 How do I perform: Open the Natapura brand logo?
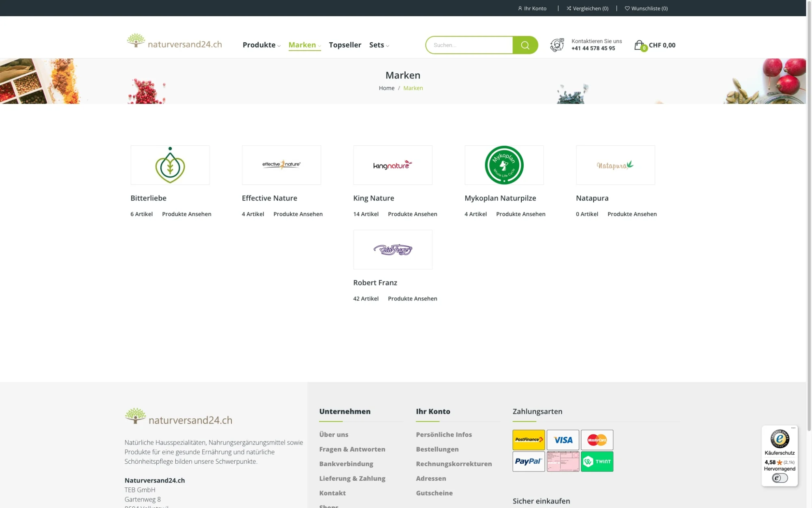(615, 165)
